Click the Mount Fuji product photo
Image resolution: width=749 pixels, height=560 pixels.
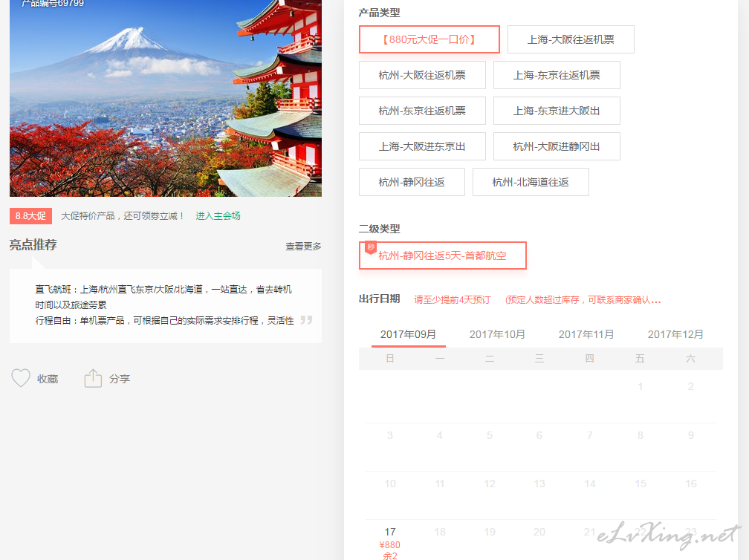(165, 98)
